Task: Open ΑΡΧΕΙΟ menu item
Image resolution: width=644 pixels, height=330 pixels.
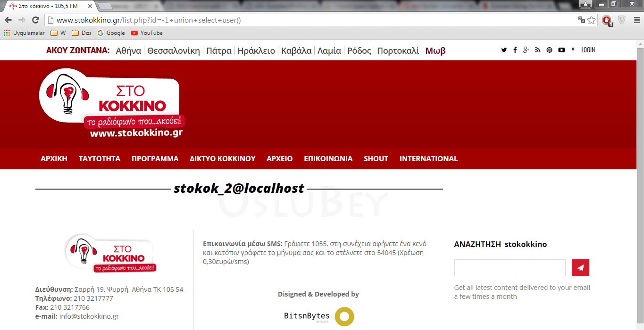Action: (x=280, y=159)
